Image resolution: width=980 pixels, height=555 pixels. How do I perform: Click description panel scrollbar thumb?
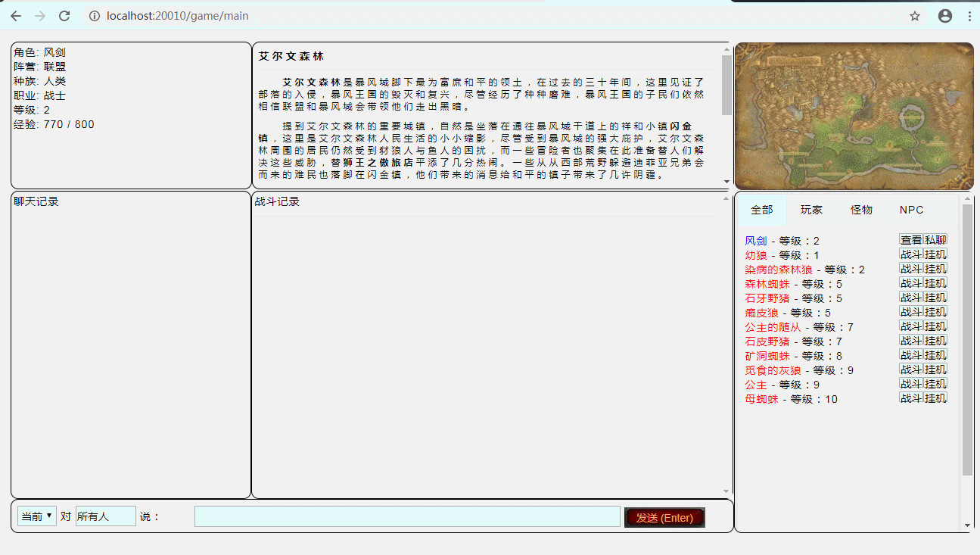pyautogui.click(x=726, y=84)
